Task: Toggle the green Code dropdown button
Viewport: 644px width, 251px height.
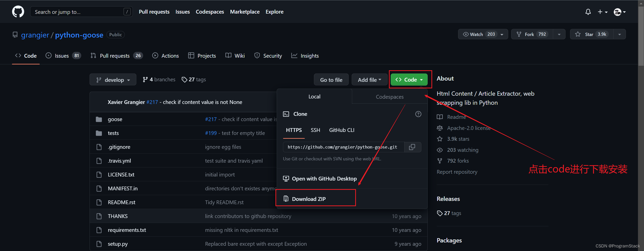Action: (x=409, y=80)
